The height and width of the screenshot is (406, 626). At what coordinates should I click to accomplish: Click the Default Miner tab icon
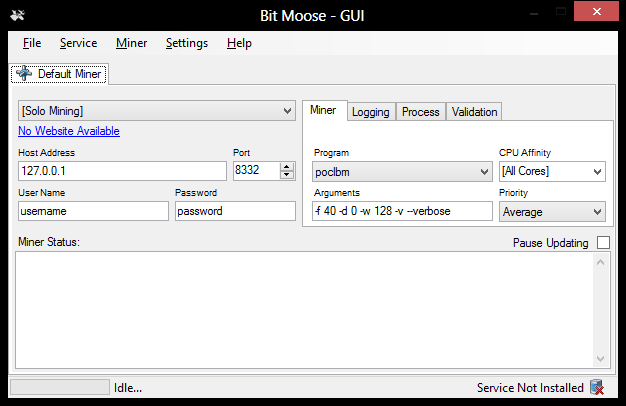tap(24, 73)
